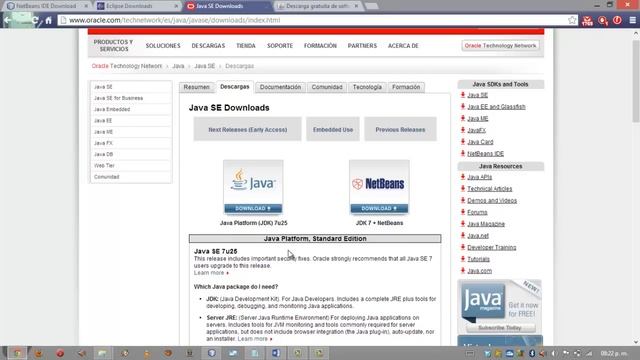Open the Descargas navigation menu
640x360 pixels.
(x=208, y=46)
